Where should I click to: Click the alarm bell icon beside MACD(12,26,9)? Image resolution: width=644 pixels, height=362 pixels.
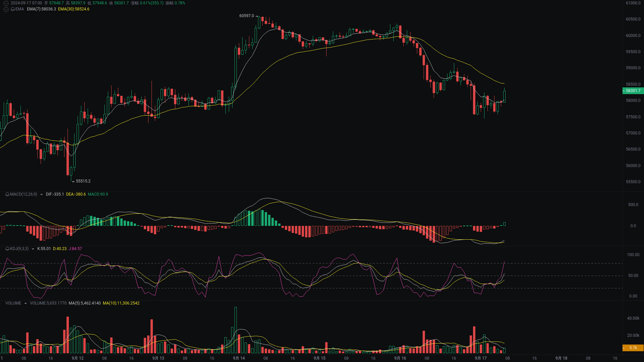click(x=7, y=194)
